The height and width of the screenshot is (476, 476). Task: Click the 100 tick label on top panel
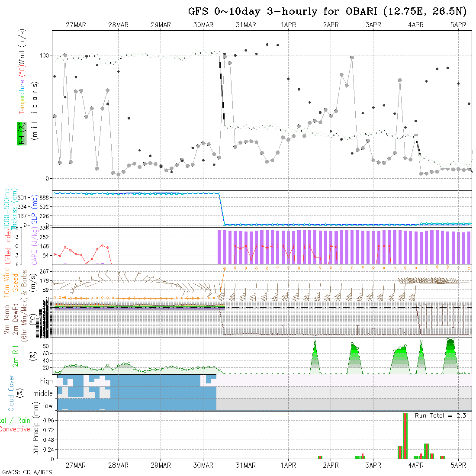(45, 55)
